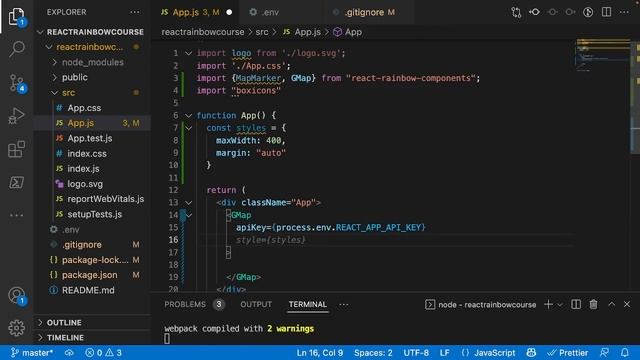
Task: Change file encoding UTF-8
Action: [x=416, y=353]
